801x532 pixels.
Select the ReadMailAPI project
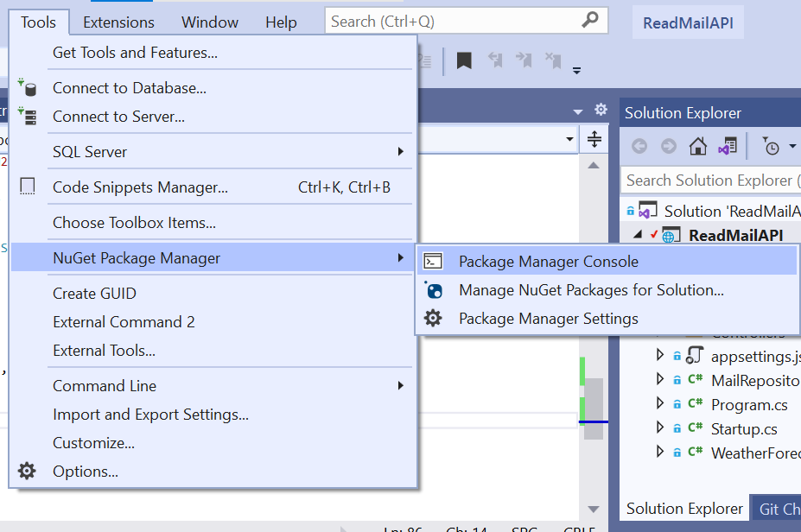735,236
